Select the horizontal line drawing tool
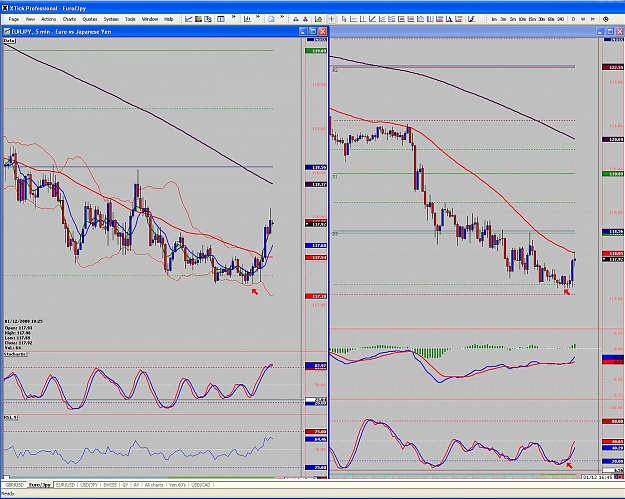Image resolution: width=625 pixels, height=499 pixels. coord(354,19)
